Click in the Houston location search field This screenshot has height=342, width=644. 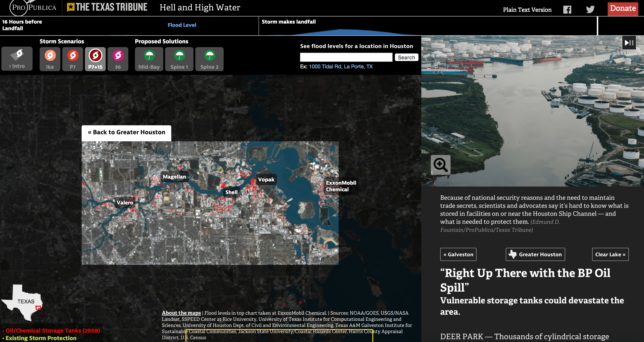[x=346, y=57]
